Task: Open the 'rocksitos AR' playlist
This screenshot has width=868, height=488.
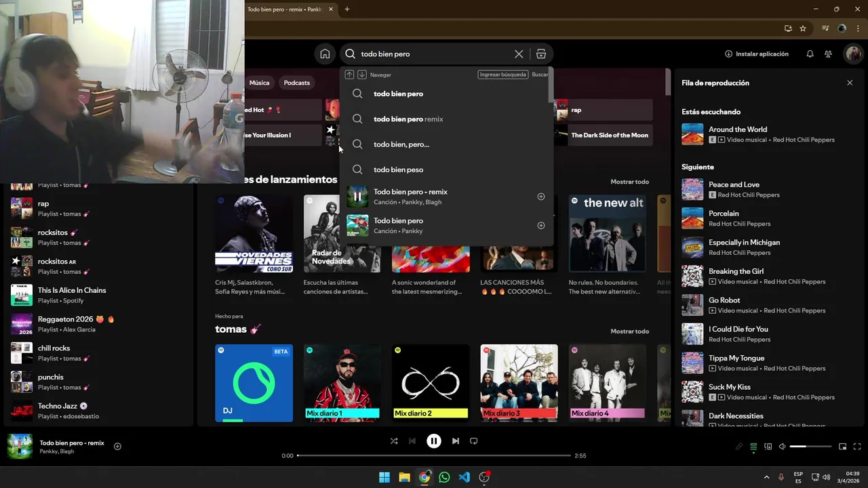Action: tap(98, 266)
